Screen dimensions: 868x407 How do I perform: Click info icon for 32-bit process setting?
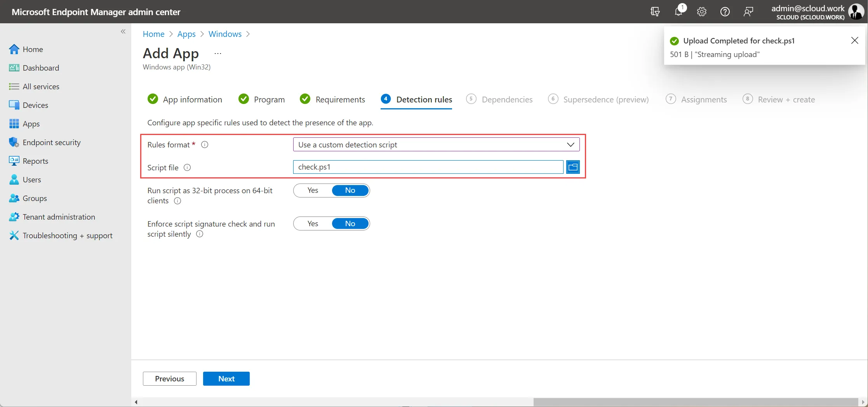(x=177, y=201)
